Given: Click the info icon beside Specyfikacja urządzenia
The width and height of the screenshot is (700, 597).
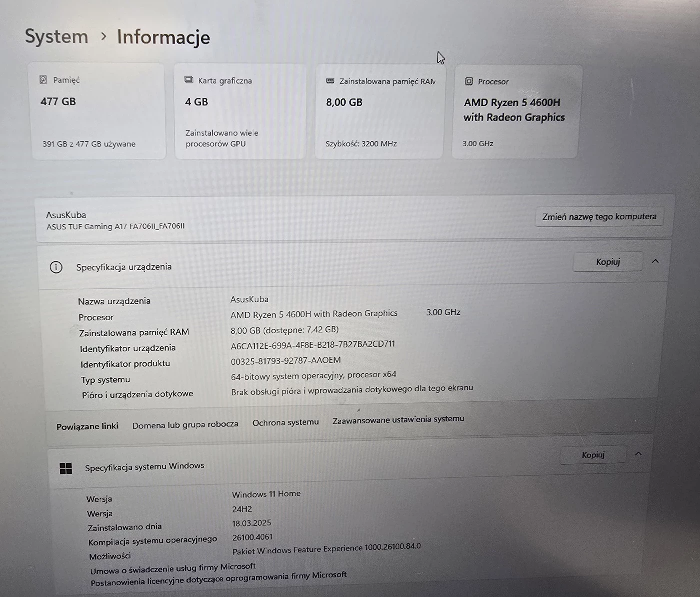Looking at the screenshot, I should pos(56,267).
